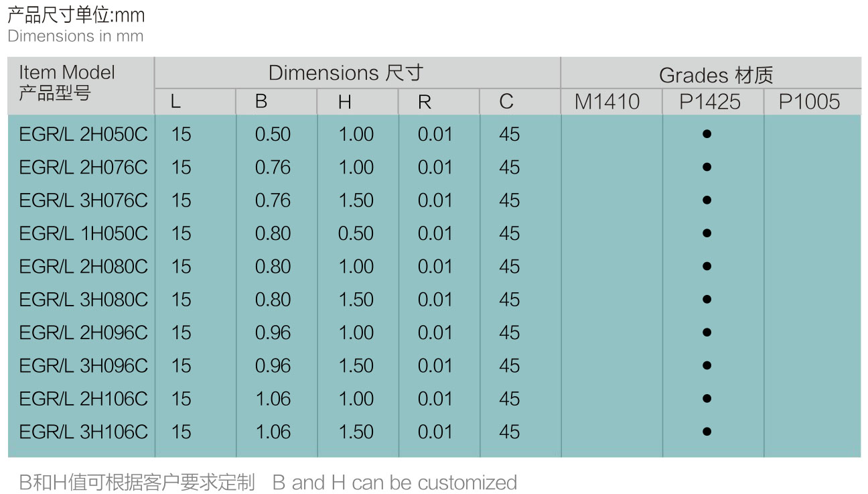
Task: Click the Dimensions 尺寸 header
Action: tap(346, 73)
